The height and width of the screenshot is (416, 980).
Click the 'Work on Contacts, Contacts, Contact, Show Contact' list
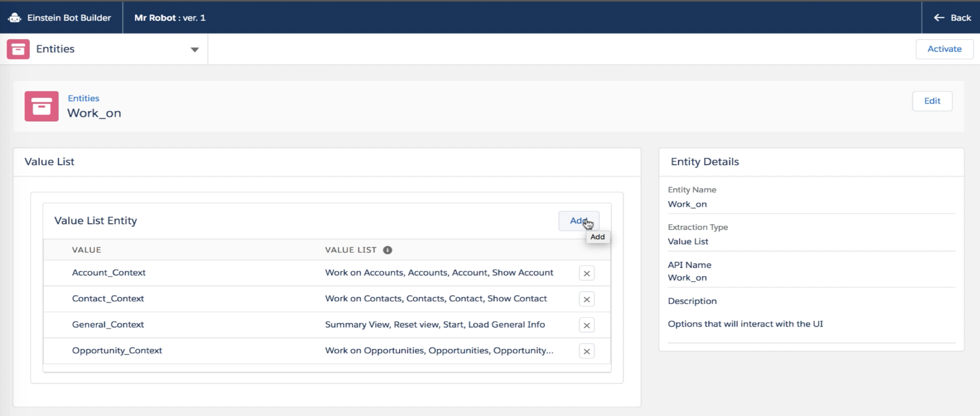point(436,298)
